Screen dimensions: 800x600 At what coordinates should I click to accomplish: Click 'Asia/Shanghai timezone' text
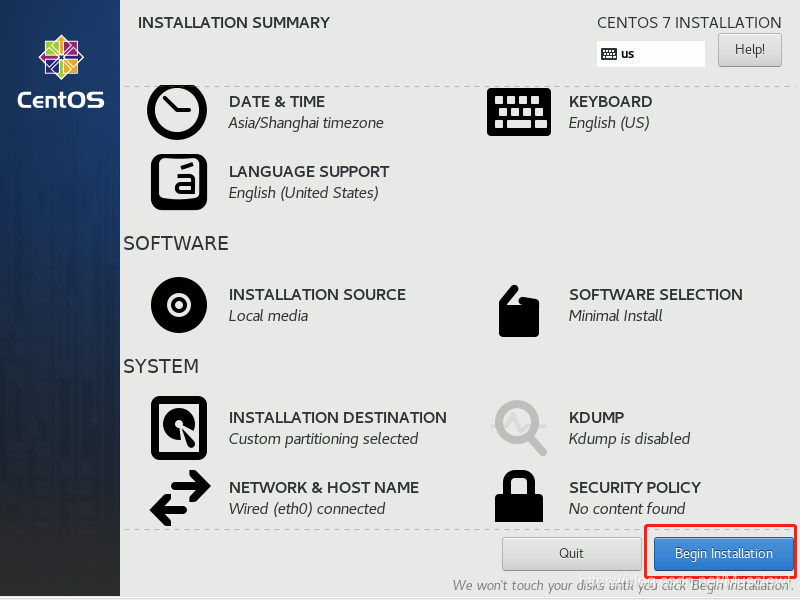pos(306,123)
